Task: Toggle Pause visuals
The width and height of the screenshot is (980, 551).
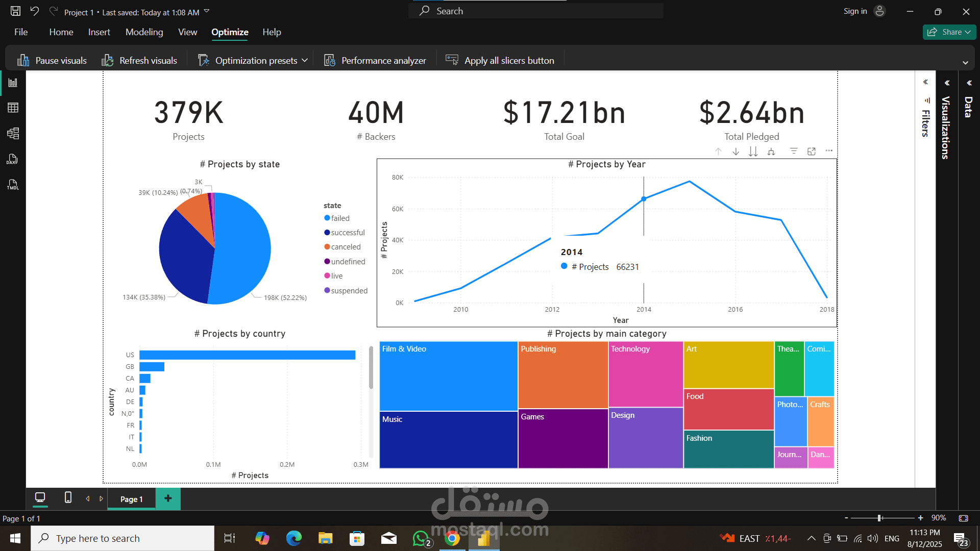Action: (x=52, y=61)
